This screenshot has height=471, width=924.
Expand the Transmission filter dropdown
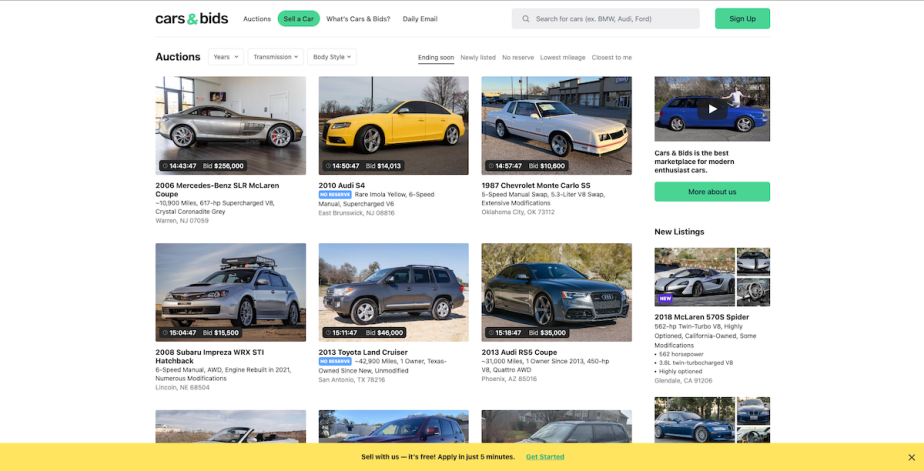pyautogui.click(x=276, y=57)
